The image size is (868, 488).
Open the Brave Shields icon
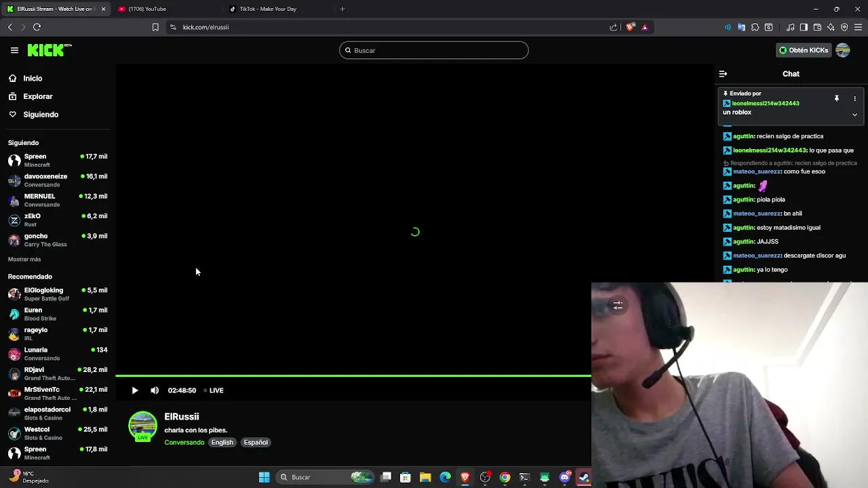[x=630, y=27]
